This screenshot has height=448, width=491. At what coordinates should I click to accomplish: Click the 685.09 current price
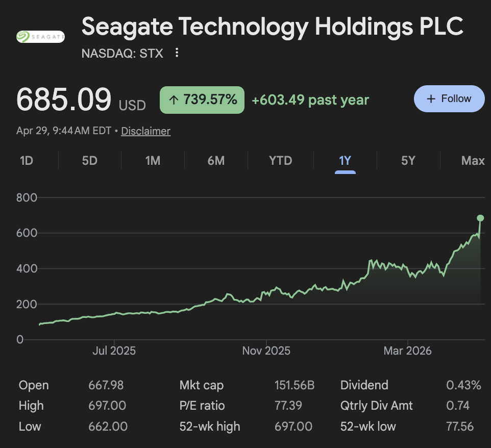coord(64,99)
